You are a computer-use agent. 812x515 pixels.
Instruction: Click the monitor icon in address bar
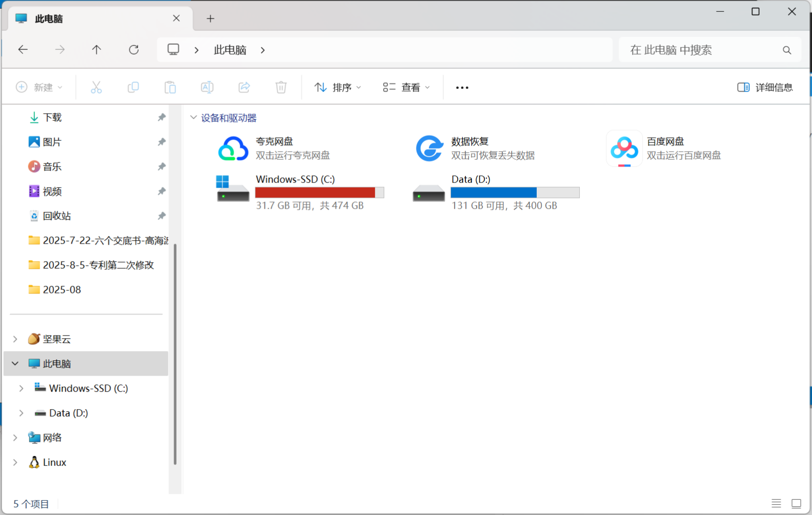(173, 50)
